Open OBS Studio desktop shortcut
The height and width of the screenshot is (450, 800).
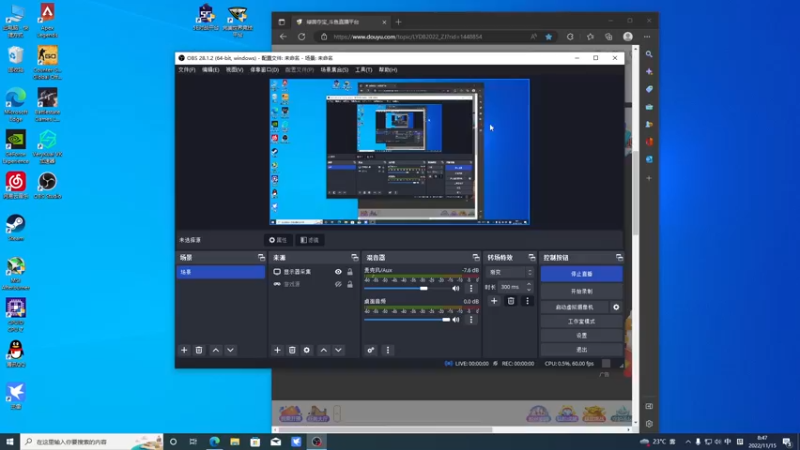coord(47,186)
